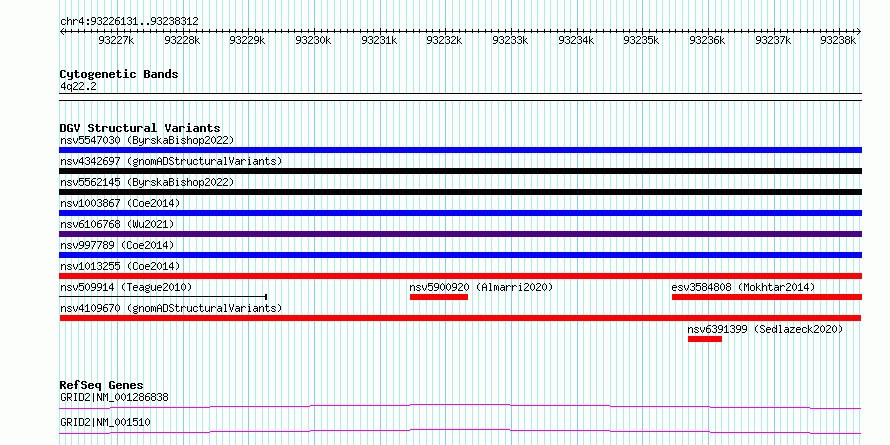Click ruler position 93230k
The image size is (890, 445).
tap(313, 40)
